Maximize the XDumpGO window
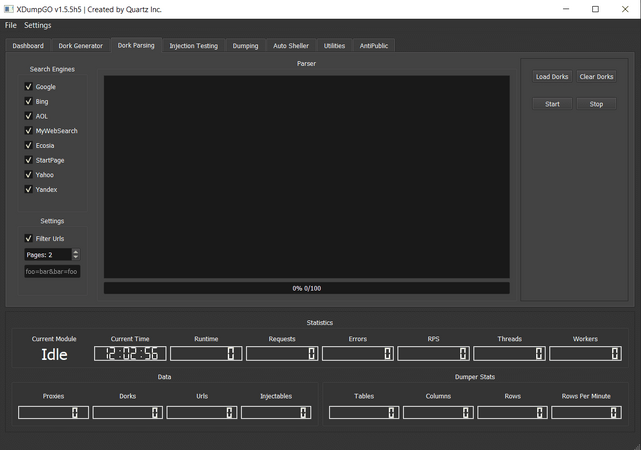 (x=595, y=9)
